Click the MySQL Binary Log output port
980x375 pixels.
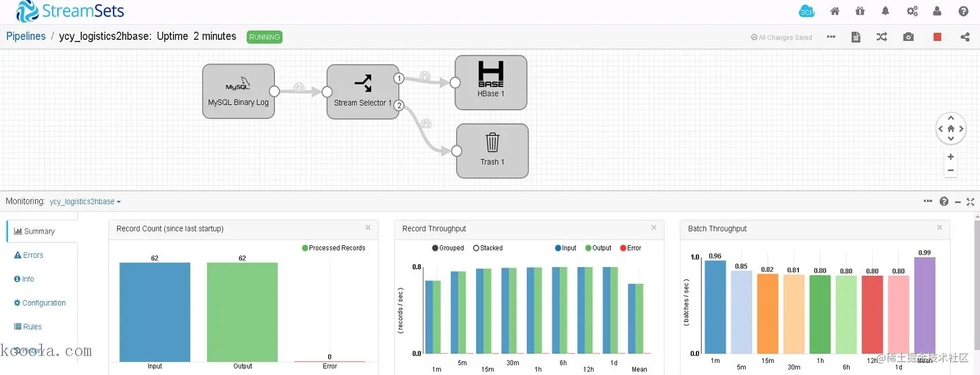click(274, 91)
